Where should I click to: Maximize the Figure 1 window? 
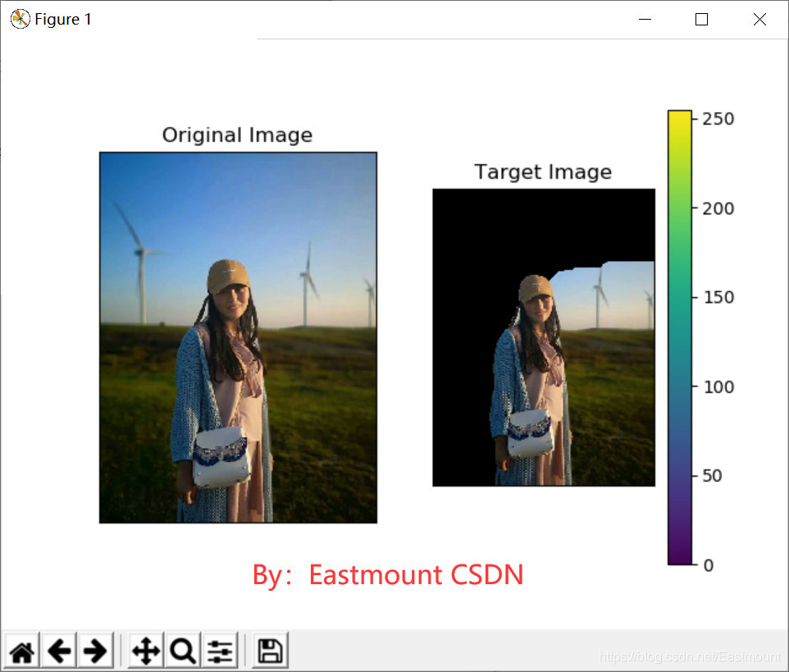coord(701,19)
